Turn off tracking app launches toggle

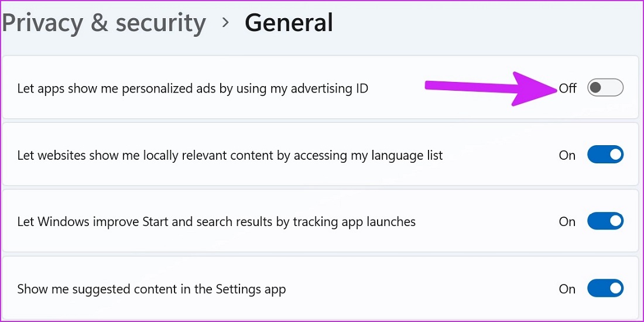(x=605, y=221)
